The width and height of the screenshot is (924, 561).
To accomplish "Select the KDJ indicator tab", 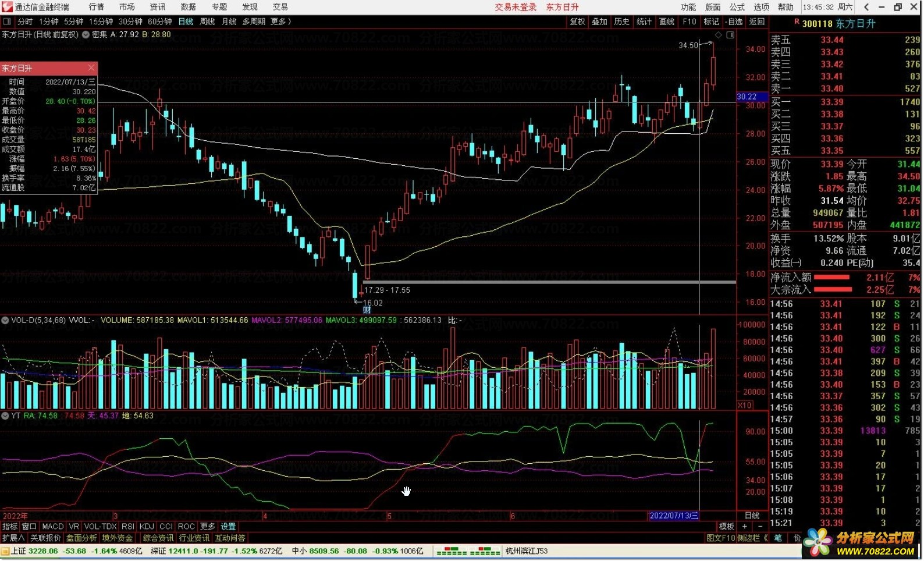I will pyautogui.click(x=147, y=526).
